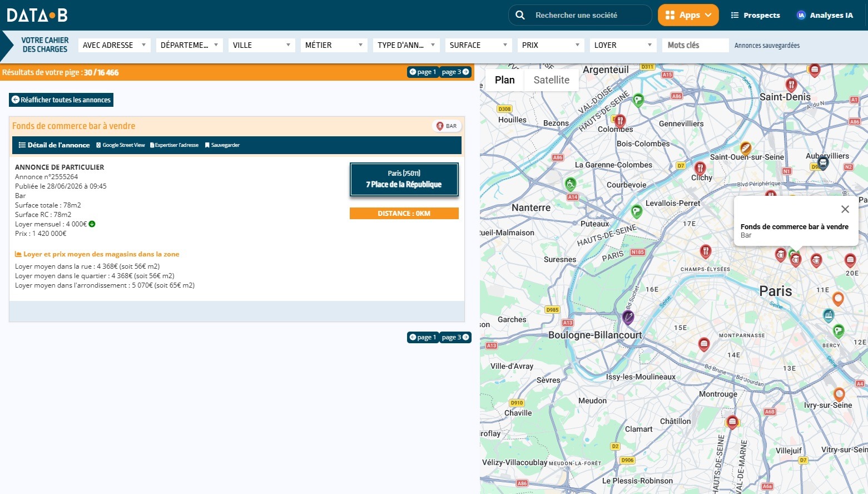Click Réafficher toutes les annonces button

coord(61,100)
